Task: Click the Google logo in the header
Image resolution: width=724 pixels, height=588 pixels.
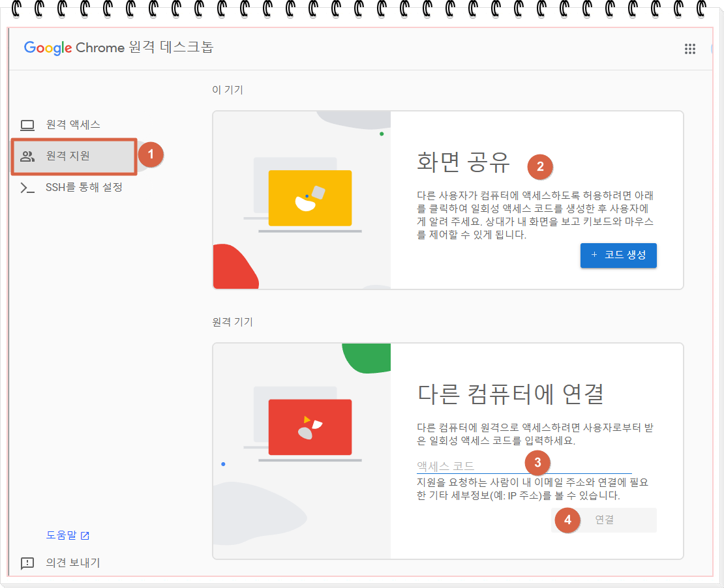Action: click(x=48, y=48)
